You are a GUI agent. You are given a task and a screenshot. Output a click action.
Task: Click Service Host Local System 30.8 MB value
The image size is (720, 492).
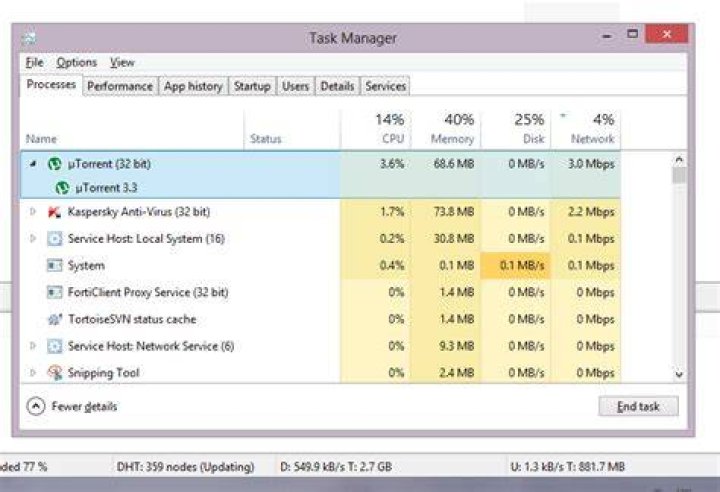click(x=454, y=239)
